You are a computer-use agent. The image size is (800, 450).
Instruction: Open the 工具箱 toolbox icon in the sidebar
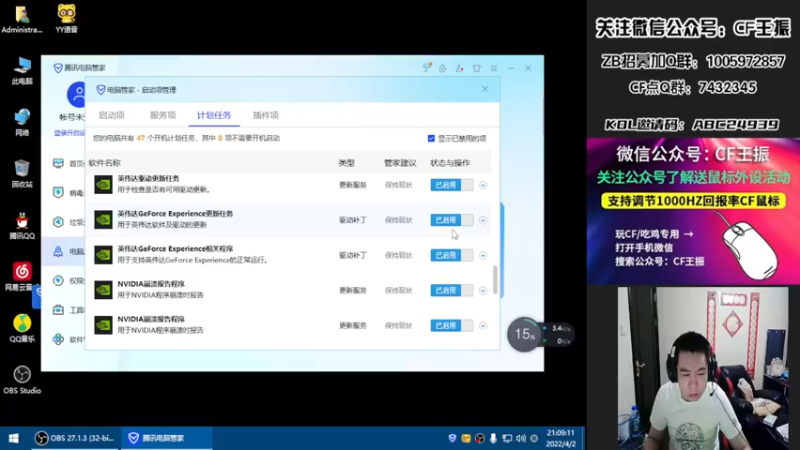click(x=58, y=310)
